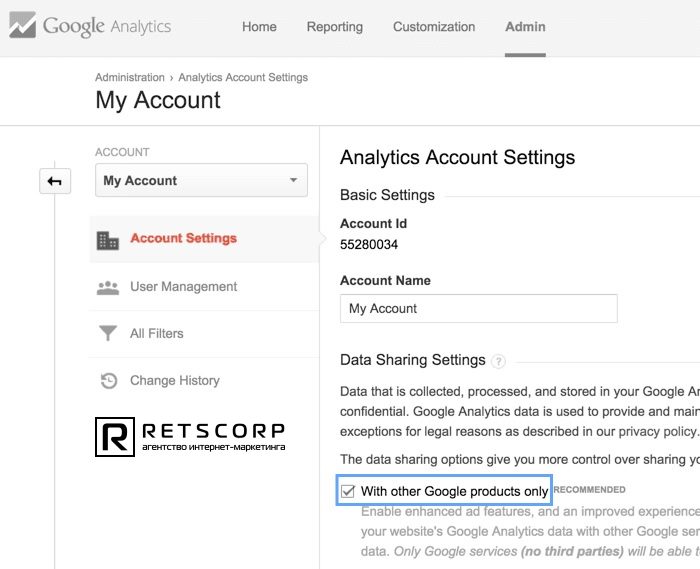Screen dimensions: 700x569
Task: Go to the Customization tab
Action: 434,27
